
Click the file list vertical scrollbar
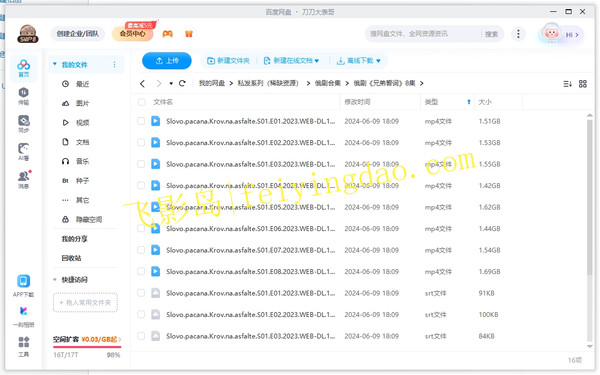click(x=590, y=197)
